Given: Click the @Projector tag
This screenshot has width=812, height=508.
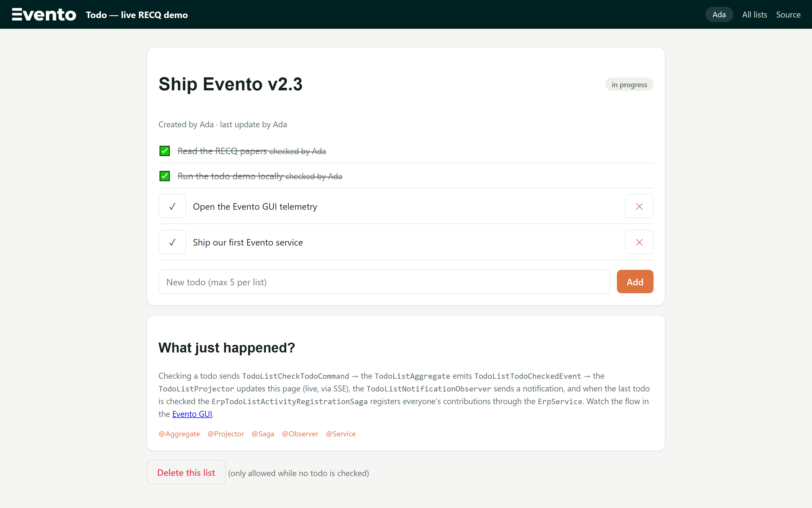Looking at the screenshot, I should pyautogui.click(x=226, y=434).
